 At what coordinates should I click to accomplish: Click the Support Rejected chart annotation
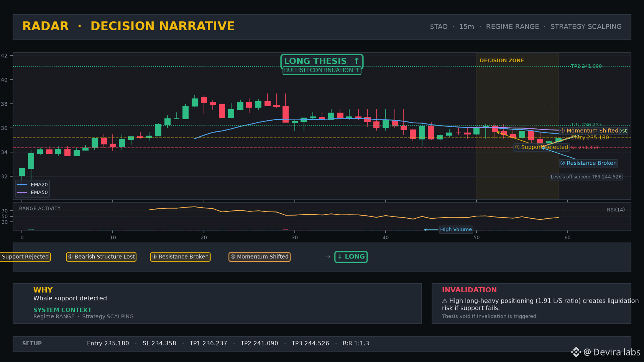click(x=541, y=147)
